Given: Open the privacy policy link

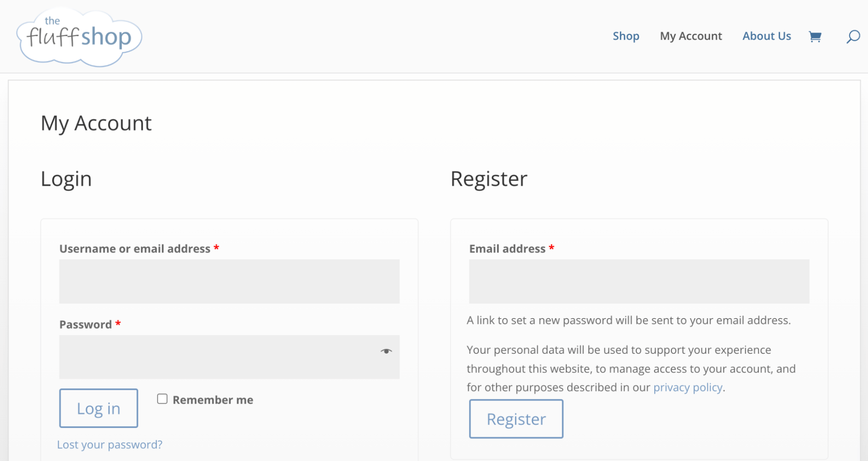Looking at the screenshot, I should (687, 387).
